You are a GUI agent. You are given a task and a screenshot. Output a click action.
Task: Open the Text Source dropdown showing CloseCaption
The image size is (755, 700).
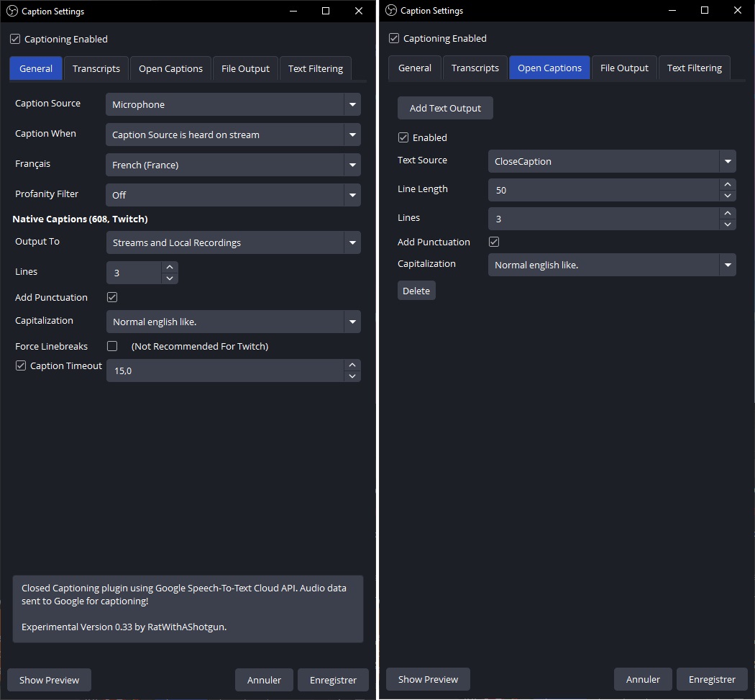611,161
